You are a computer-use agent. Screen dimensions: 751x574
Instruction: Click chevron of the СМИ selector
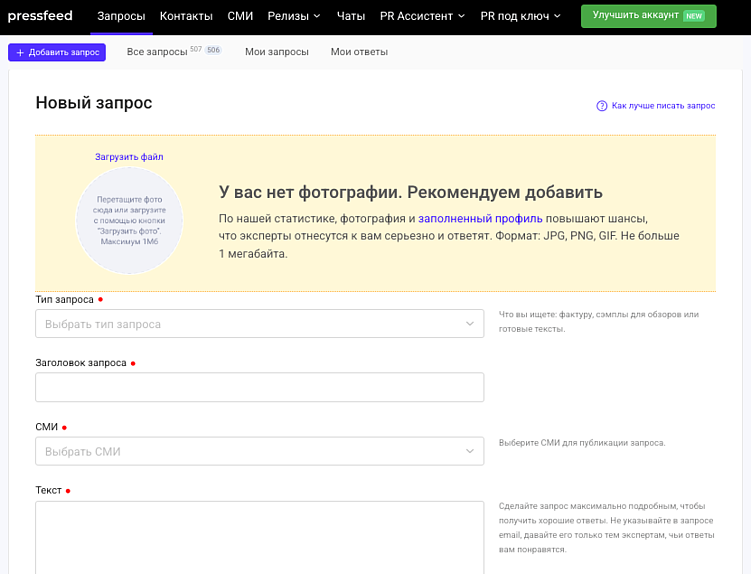point(470,451)
